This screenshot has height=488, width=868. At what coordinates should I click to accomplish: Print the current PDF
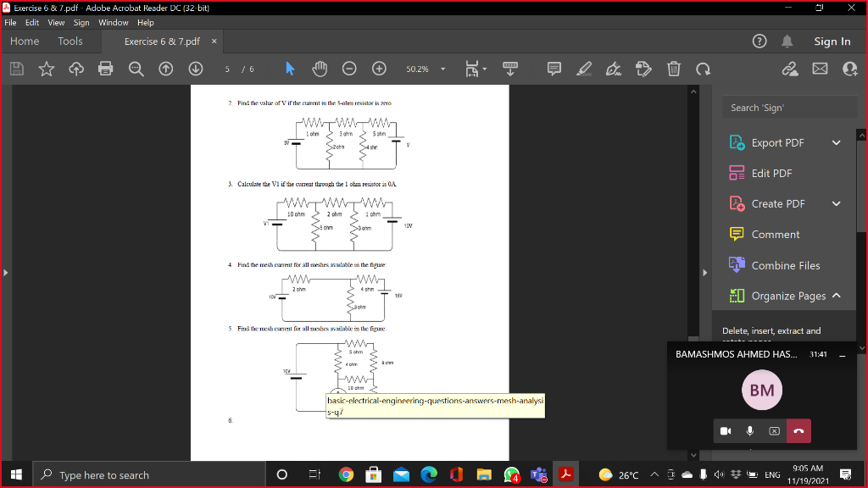pos(105,69)
